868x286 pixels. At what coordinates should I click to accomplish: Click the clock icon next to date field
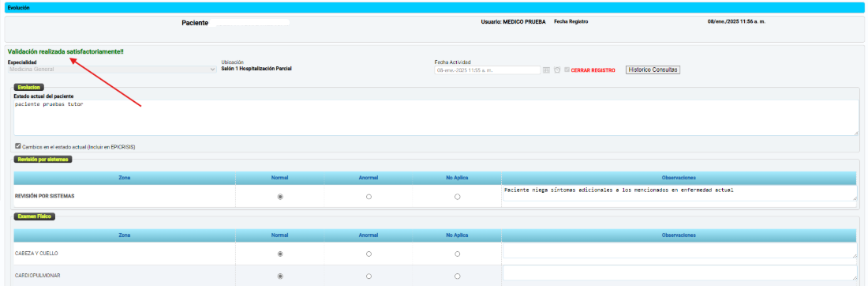tap(557, 70)
